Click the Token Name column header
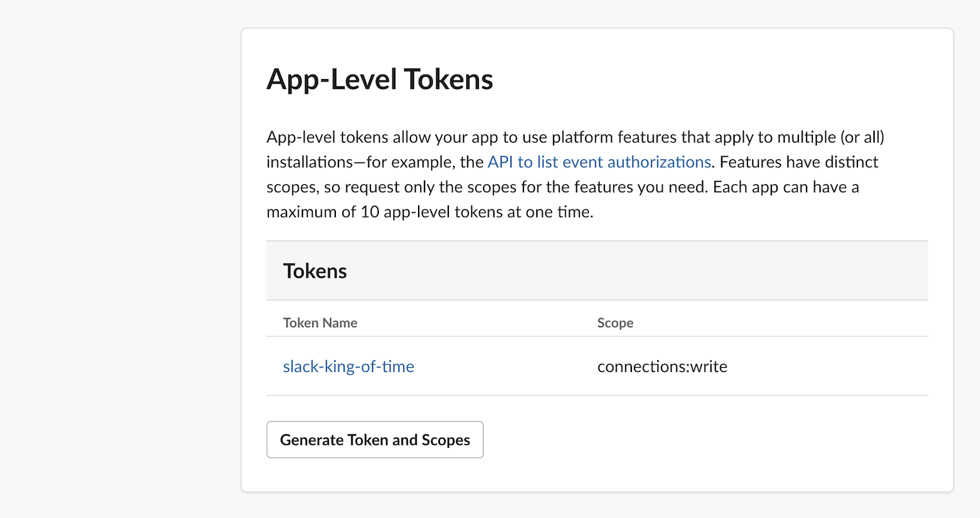Viewport: 980px width, 518px height. coord(320,323)
